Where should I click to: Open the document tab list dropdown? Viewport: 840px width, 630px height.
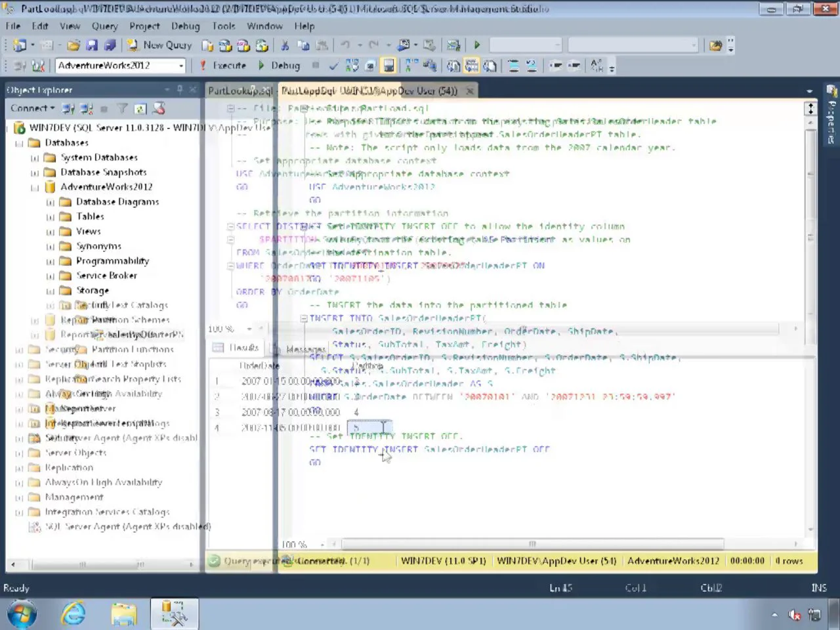809,91
